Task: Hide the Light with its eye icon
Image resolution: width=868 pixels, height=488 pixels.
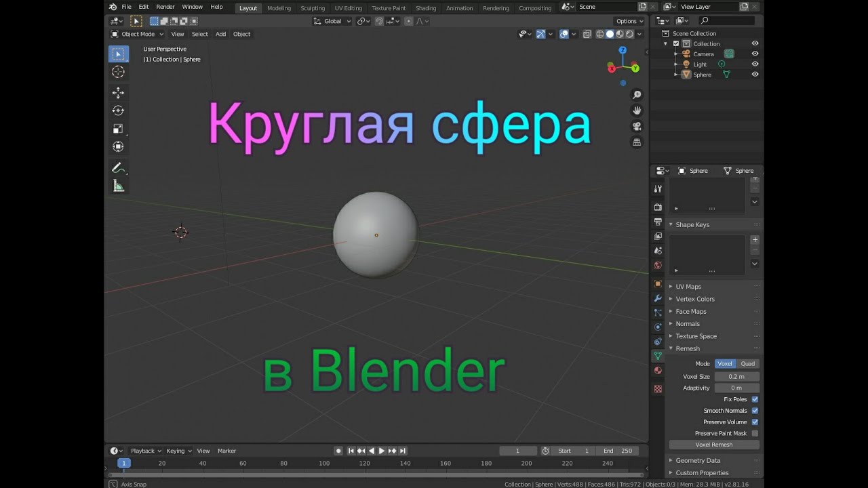Action: click(x=755, y=64)
